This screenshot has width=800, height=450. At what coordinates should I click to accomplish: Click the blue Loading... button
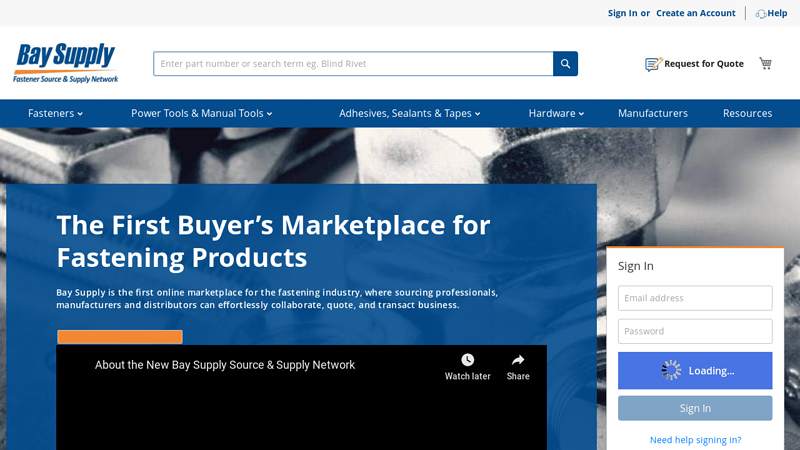tap(695, 370)
